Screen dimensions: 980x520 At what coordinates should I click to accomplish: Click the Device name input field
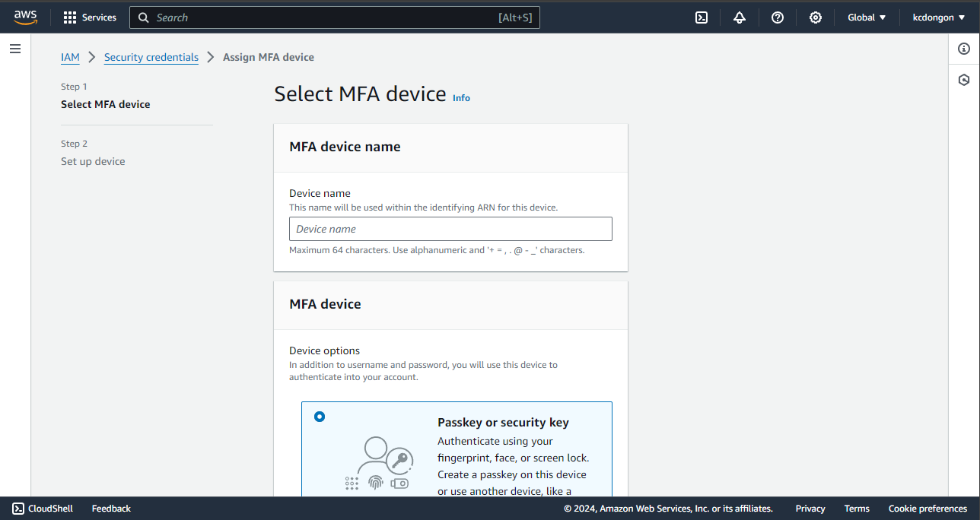pos(450,229)
